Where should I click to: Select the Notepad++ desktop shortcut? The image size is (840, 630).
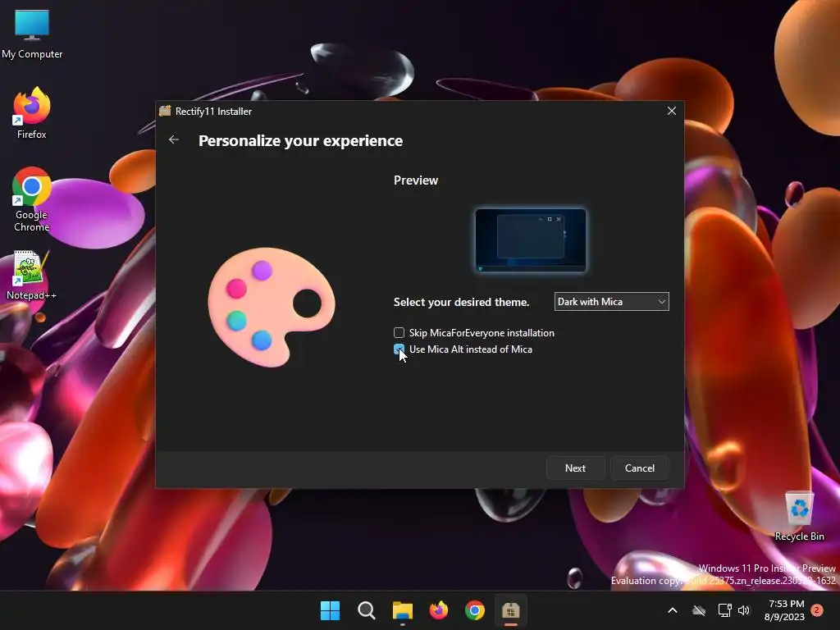pos(32,276)
